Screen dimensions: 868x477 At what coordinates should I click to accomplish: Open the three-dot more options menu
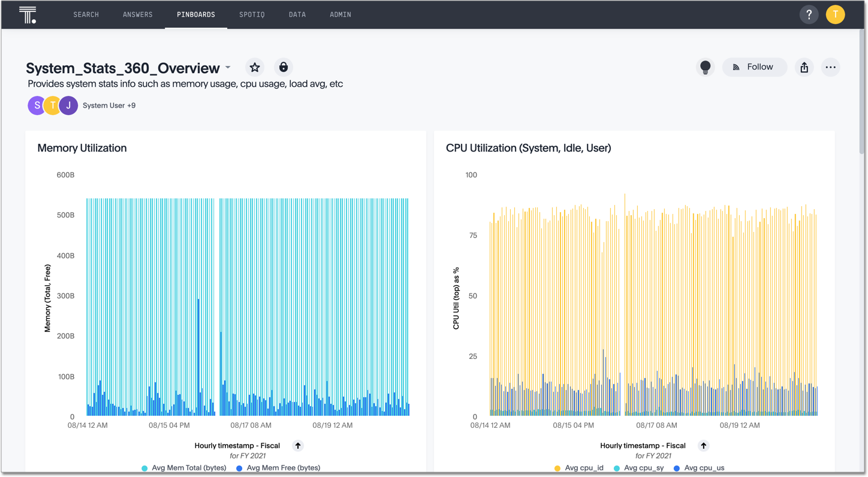830,67
